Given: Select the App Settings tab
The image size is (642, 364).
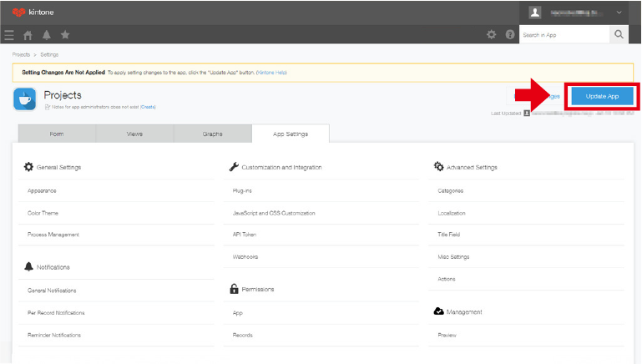Looking at the screenshot, I should pyautogui.click(x=291, y=134).
